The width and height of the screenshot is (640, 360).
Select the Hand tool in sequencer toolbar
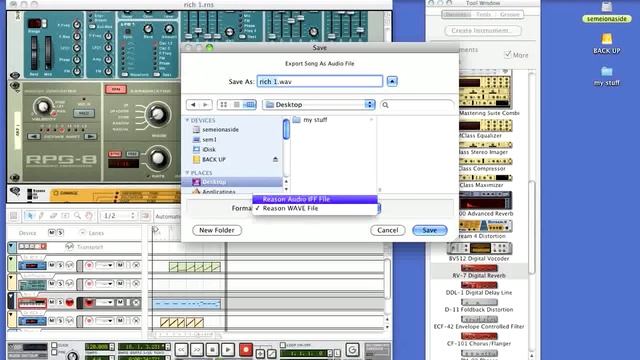pos(89,216)
